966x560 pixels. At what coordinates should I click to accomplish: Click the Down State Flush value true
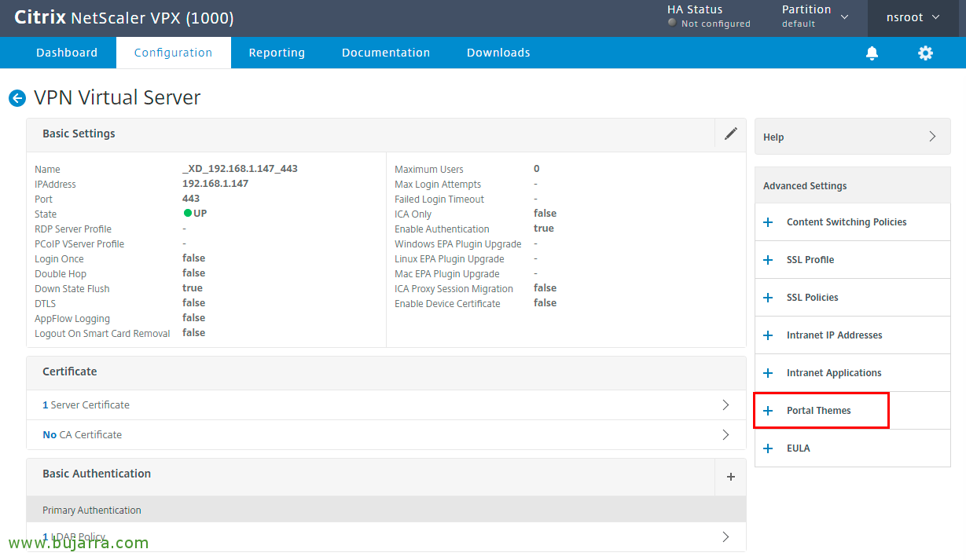click(x=193, y=288)
